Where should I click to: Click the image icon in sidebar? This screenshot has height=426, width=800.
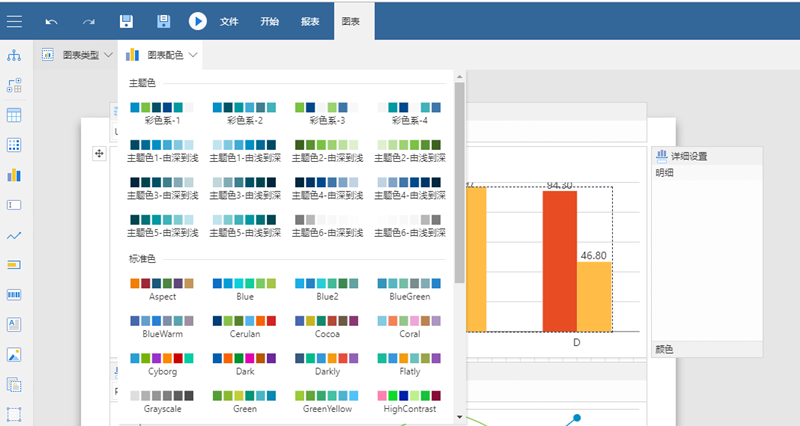(14, 354)
